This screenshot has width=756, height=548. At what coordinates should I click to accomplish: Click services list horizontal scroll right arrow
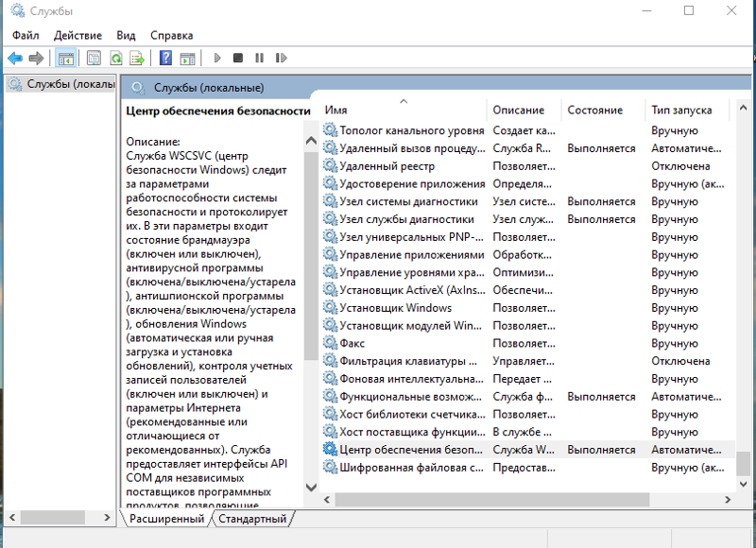728,500
